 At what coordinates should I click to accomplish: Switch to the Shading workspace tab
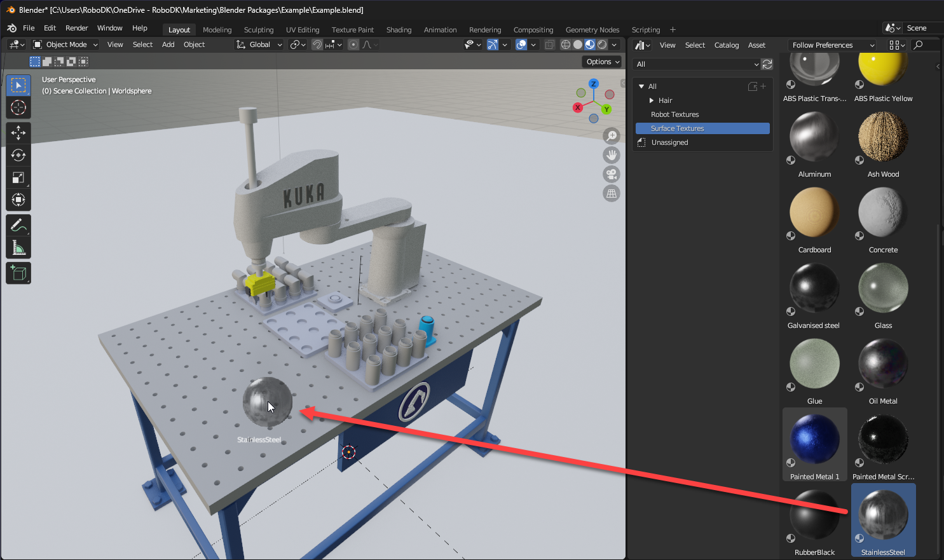pos(399,30)
